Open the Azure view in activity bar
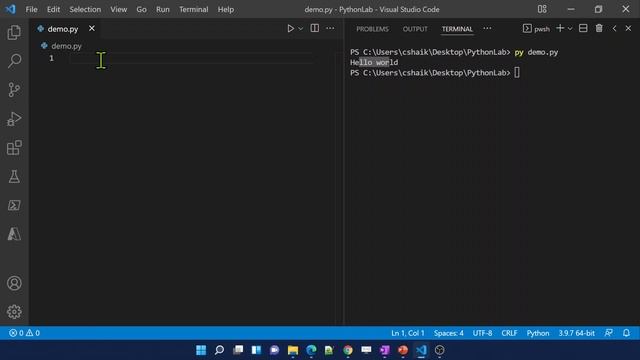The height and width of the screenshot is (360, 640). (x=14, y=234)
